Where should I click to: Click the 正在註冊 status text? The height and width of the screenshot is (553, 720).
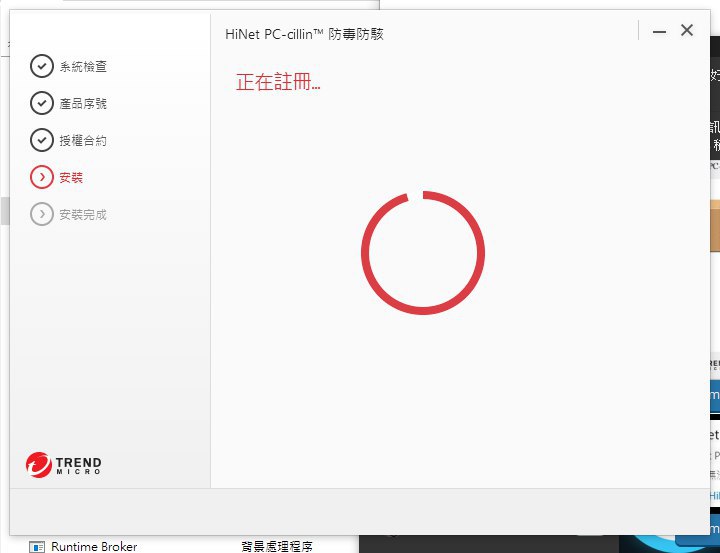[x=278, y=83]
